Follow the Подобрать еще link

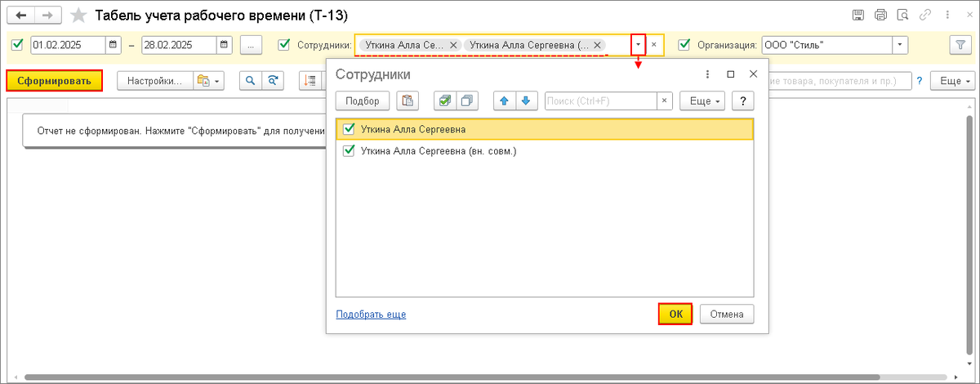tap(371, 314)
